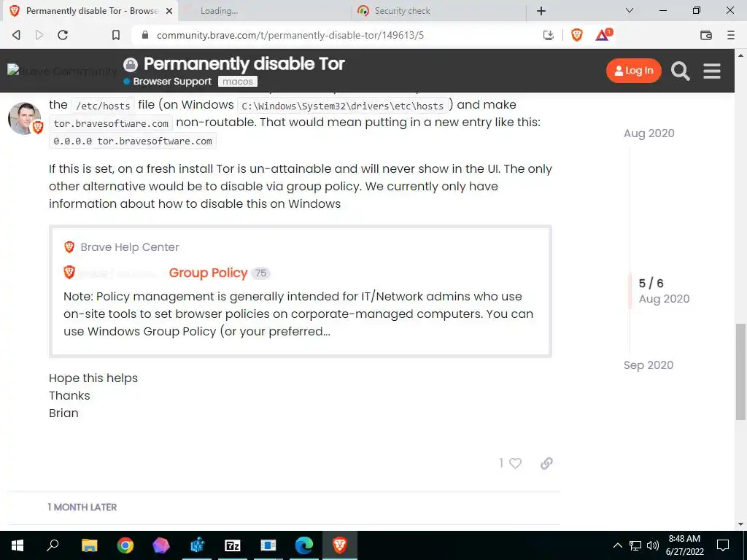
Task: Open the forum hamburger menu
Action: 712,71
